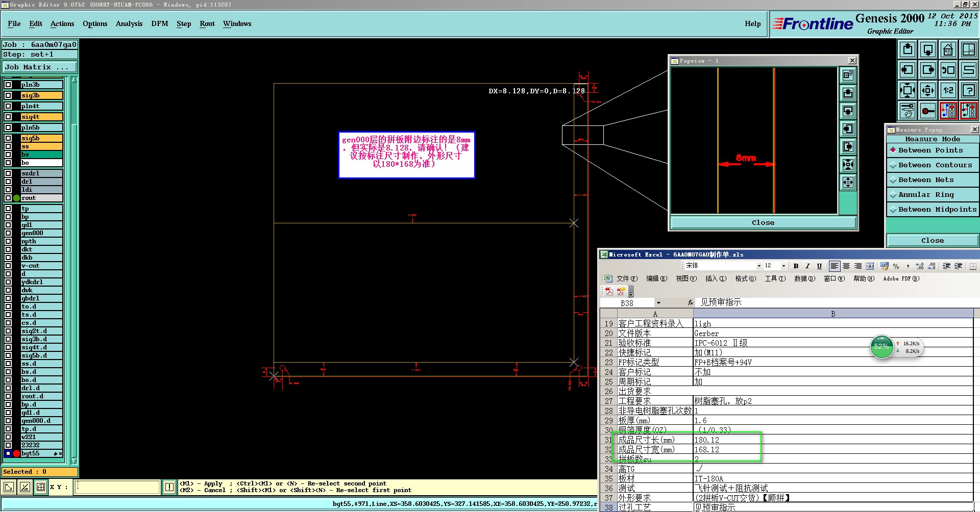Toggle the sig3b layer checkbox

coord(8,95)
